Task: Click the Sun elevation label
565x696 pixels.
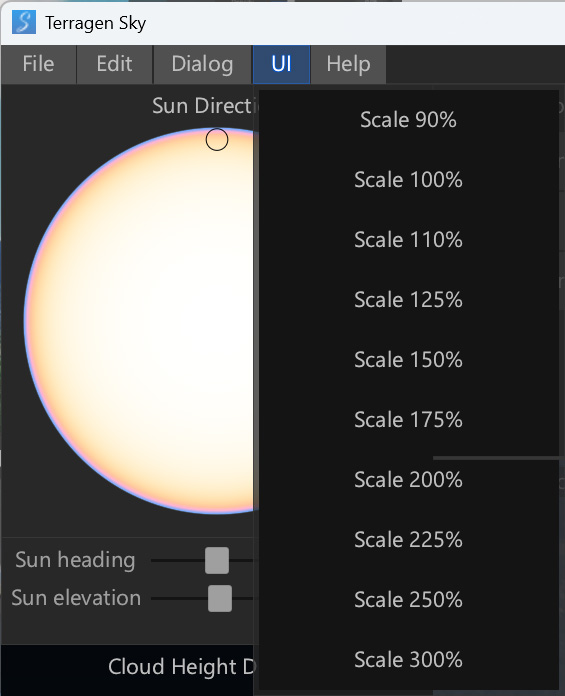Action: coord(76,598)
